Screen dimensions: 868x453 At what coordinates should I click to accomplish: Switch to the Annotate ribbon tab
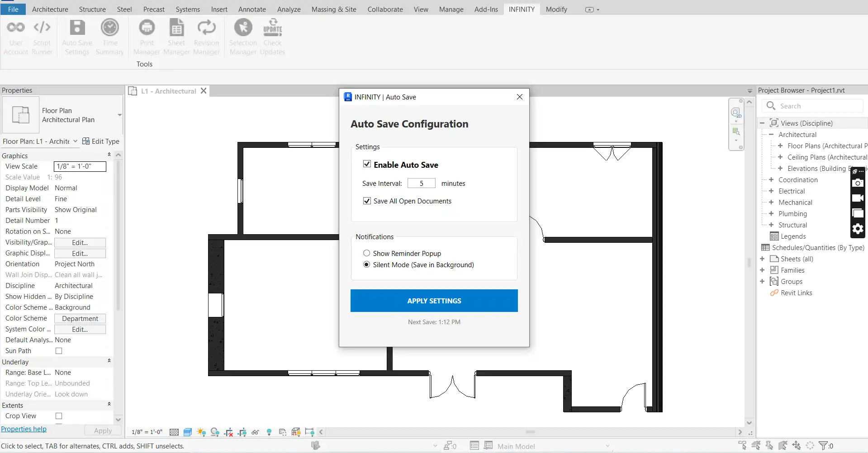tap(252, 9)
